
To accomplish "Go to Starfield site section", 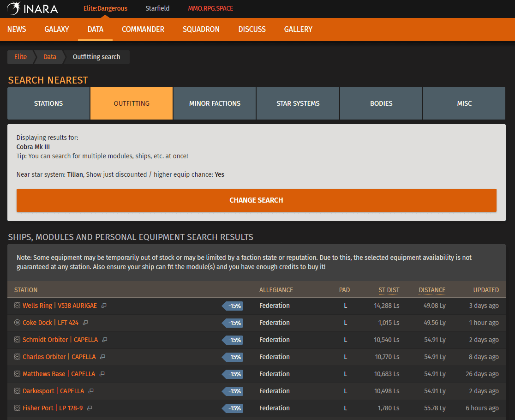I will pyautogui.click(x=157, y=8).
